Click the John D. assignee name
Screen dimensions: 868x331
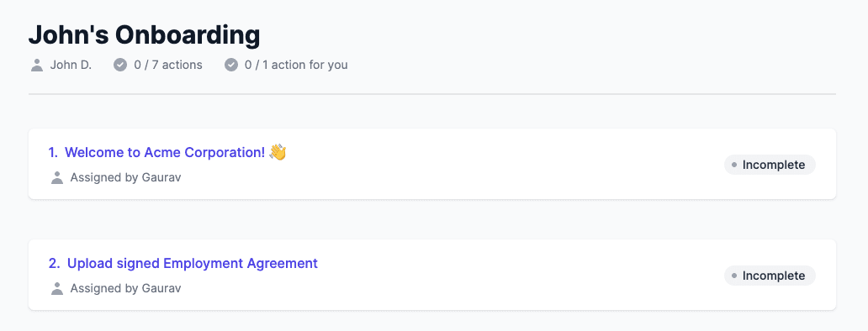pos(71,66)
